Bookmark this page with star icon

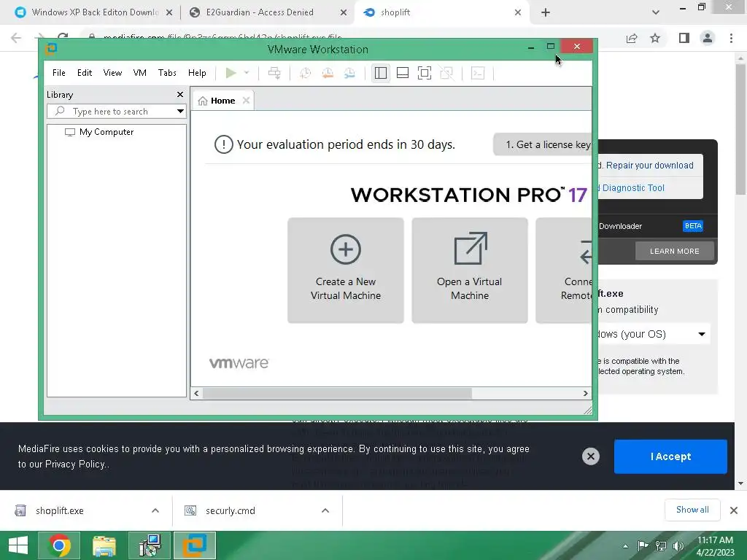pyautogui.click(x=656, y=38)
